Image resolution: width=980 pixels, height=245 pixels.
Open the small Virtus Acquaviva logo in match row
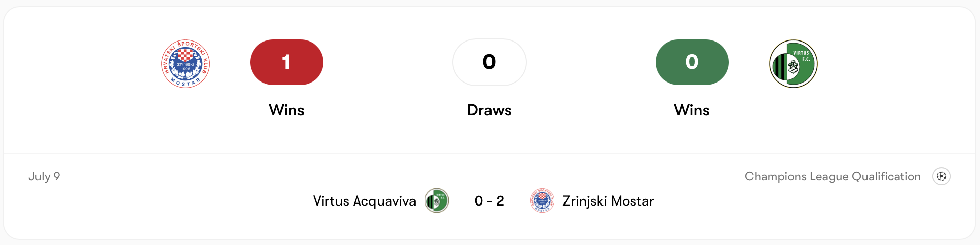click(437, 200)
